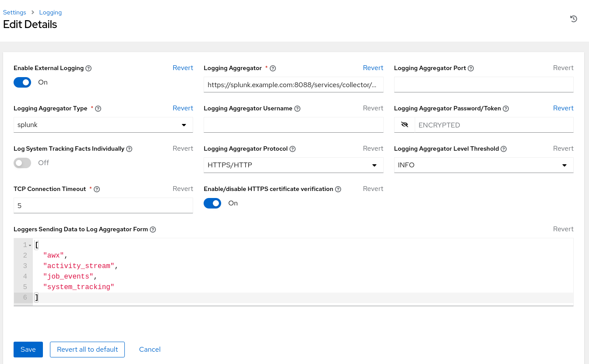Go to Logging breadcrumb
Image resolution: width=589 pixels, height=364 pixels.
50,12
